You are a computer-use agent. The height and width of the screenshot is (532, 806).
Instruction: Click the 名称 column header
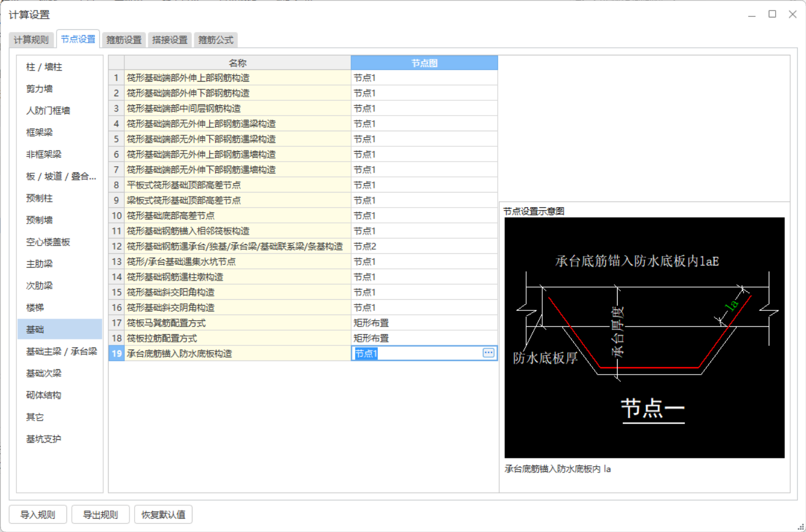click(237, 63)
